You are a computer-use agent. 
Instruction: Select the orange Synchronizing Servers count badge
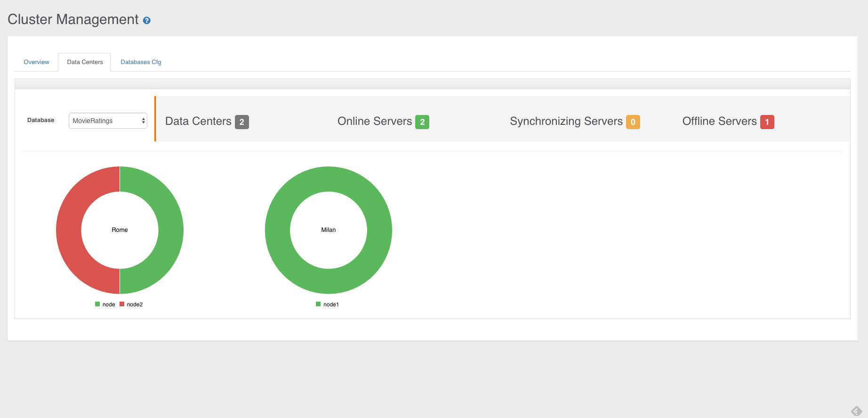click(633, 122)
